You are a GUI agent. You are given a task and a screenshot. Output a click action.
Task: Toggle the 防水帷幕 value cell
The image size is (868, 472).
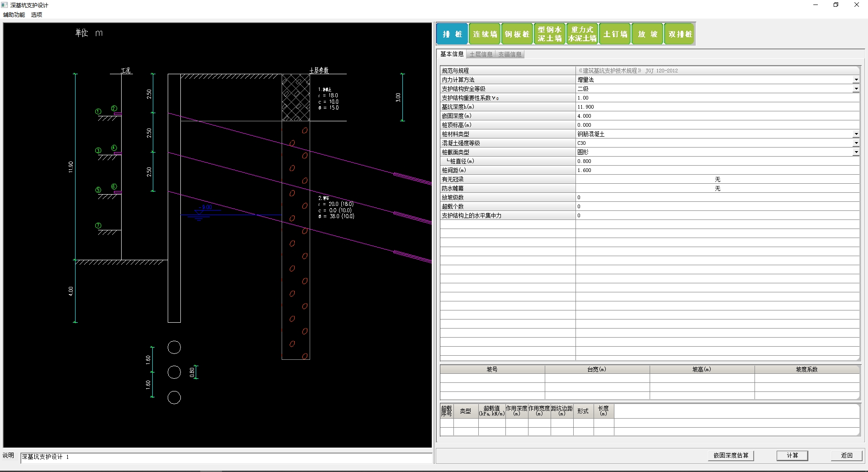pos(717,188)
